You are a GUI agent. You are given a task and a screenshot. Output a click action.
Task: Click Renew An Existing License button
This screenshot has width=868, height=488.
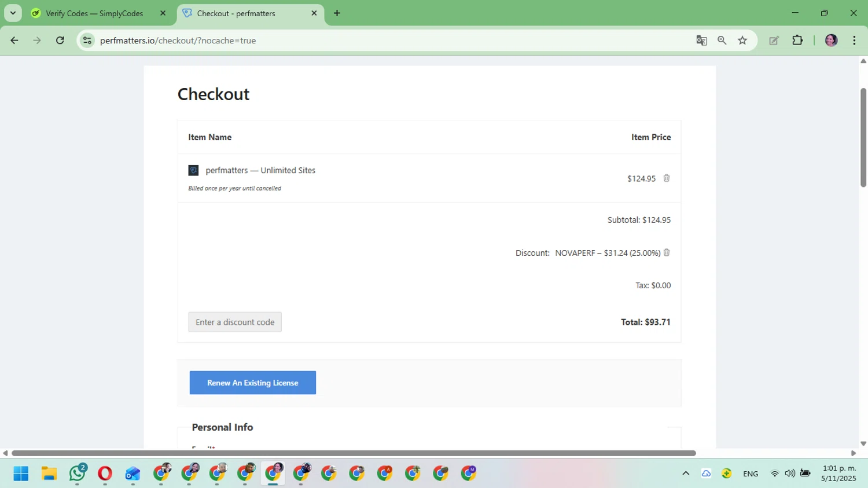coord(253,383)
